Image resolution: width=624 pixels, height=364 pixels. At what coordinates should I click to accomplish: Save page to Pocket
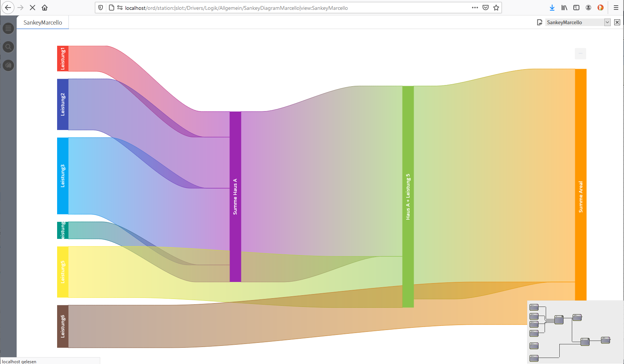point(486,8)
